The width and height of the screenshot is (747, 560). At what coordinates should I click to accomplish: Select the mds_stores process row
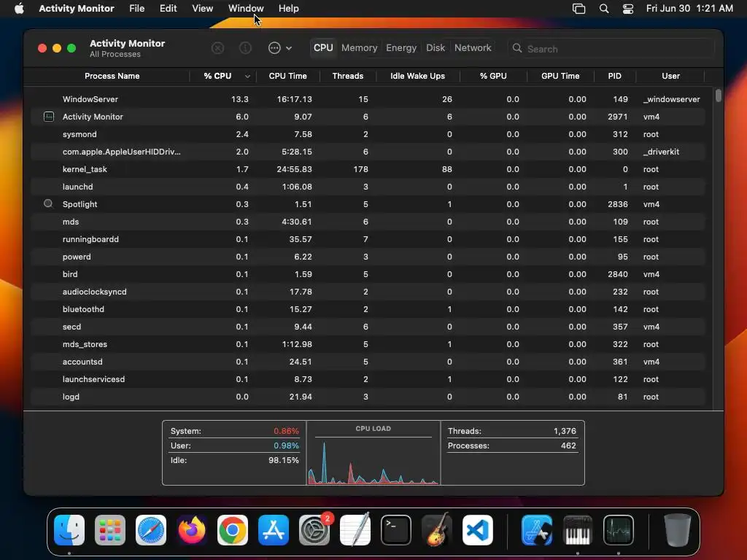(x=368, y=344)
